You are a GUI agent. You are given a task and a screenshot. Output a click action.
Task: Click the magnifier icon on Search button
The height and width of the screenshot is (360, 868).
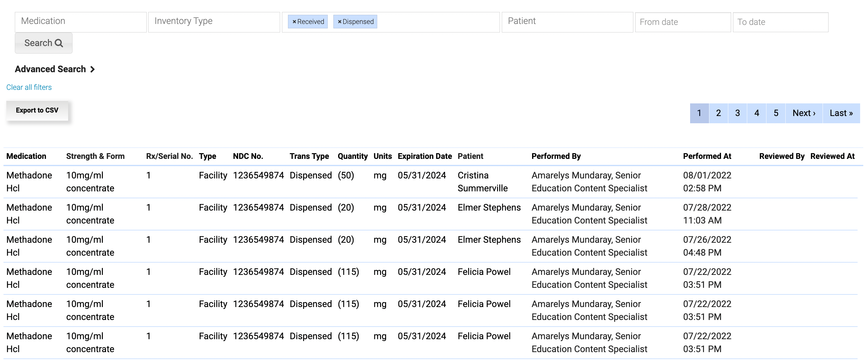click(x=59, y=43)
